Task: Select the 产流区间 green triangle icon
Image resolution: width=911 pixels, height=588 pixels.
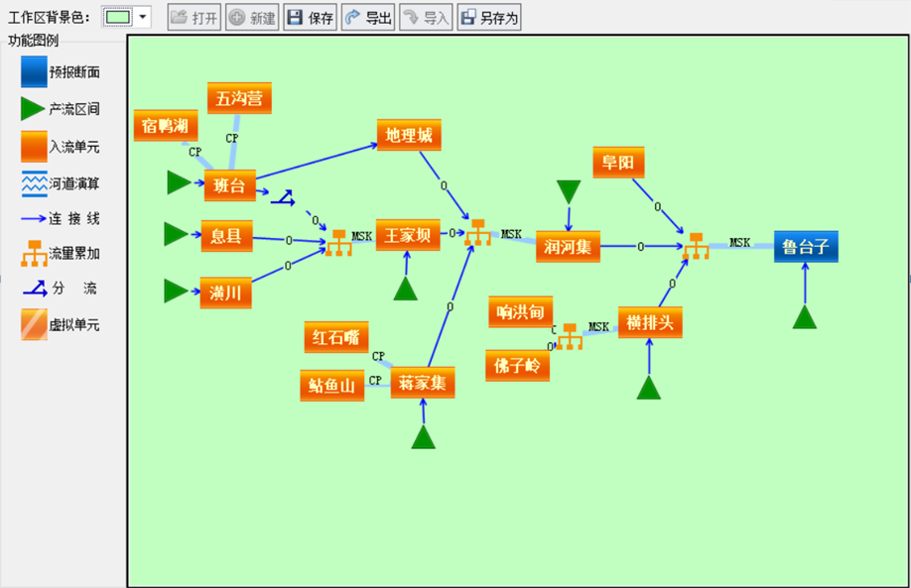Action: (34, 109)
